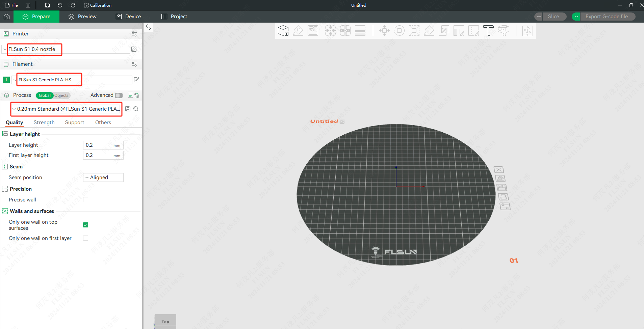The image size is (644, 329).
Task: Select the Text shape tool
Action: [x=488, y=31]
